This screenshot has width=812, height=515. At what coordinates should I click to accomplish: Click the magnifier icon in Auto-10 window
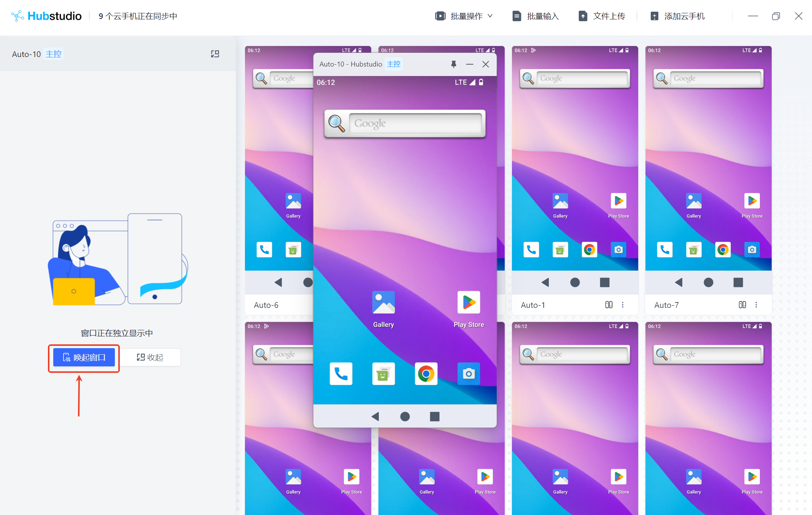click(337, 123)
